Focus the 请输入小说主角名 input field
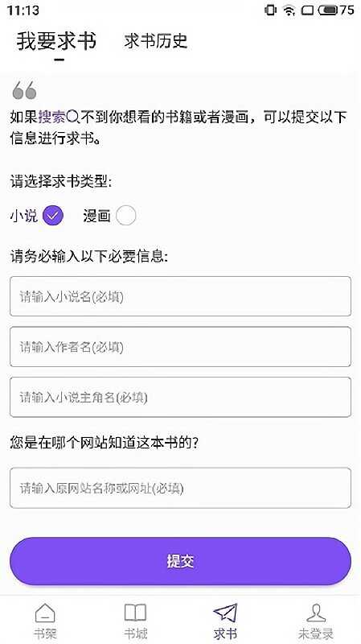The image size is (361, 644). (x=180, y=397)
